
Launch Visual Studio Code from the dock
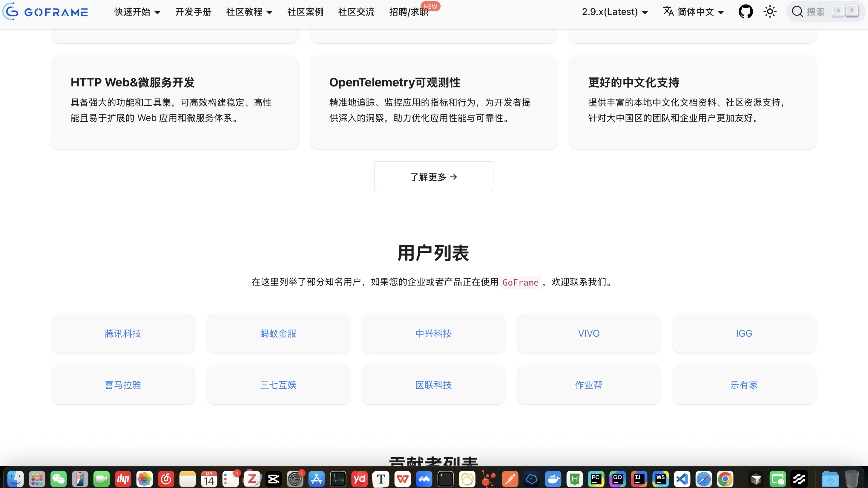pyautogui.click(x=682, y=478)
